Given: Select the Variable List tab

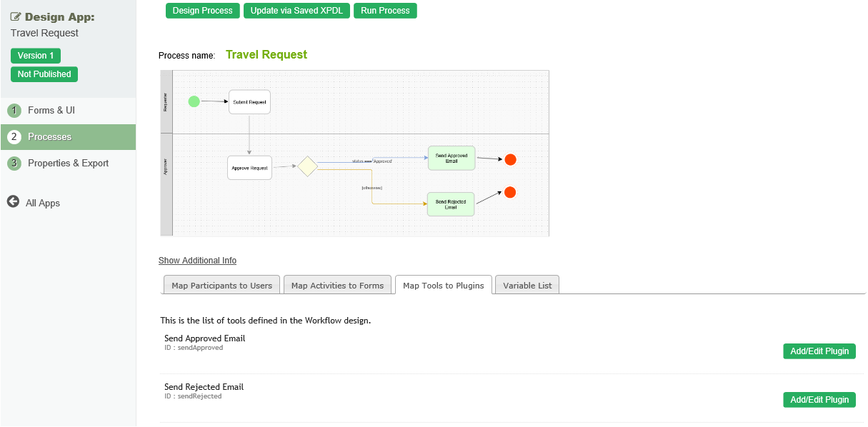Looking at the screenshot, I should pos(527,285).
